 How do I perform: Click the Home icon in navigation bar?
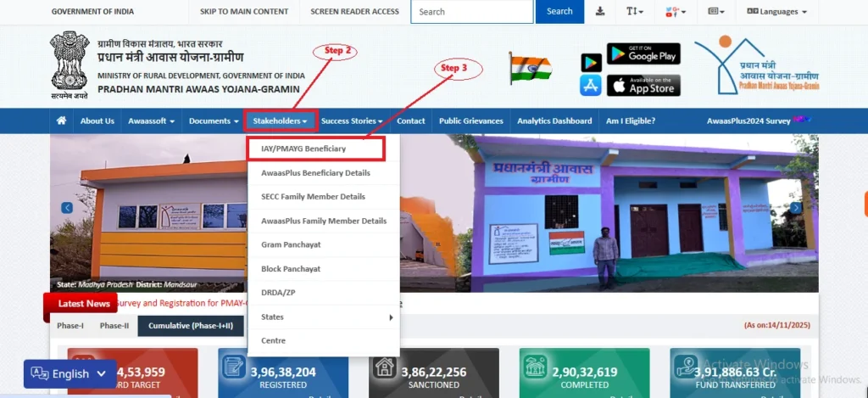point(61,121)
